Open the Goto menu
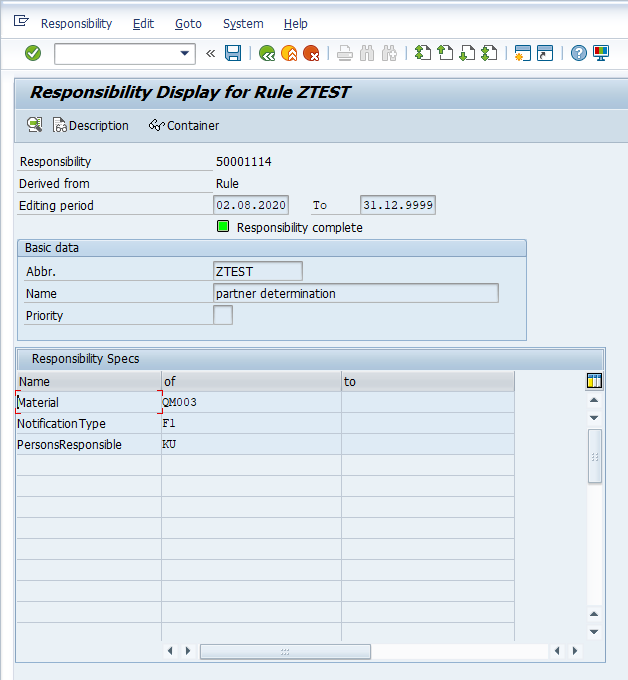The image size is (628, 680). point(188,23)
